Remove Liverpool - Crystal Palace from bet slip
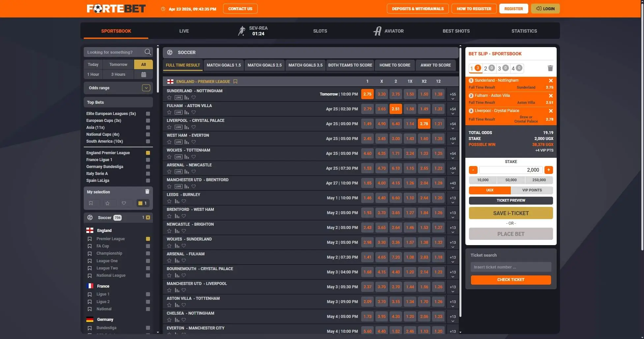644x339 pixels. [551, 111]
